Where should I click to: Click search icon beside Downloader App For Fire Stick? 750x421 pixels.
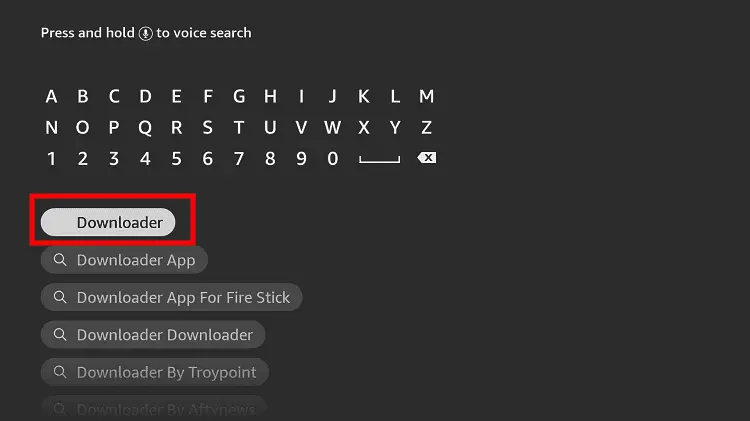(x=60, y=297)
